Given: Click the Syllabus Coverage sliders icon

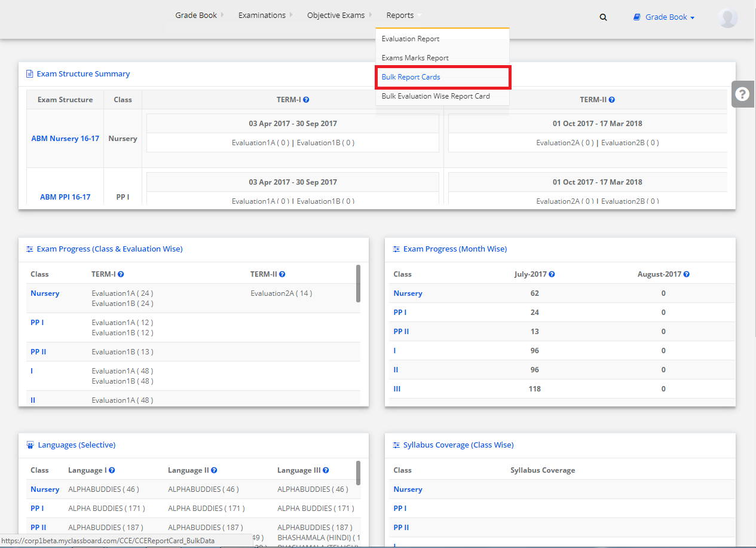Looking at the screenshot, I should pos(396,445).
